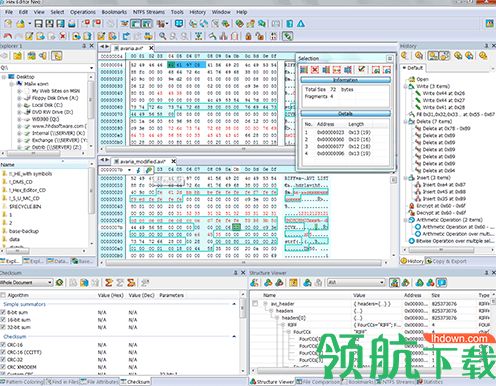This screenshot has width=496, height=386.
Task: Open the AVI dropdown in Structure Viewer toolbar
Action: [x=382, y=283]
